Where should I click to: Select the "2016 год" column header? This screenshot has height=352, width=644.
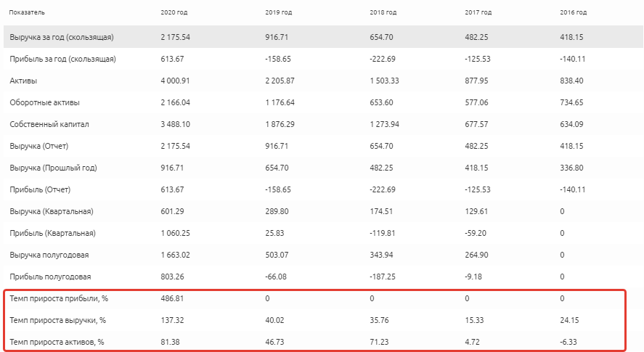tap(574, 12)
